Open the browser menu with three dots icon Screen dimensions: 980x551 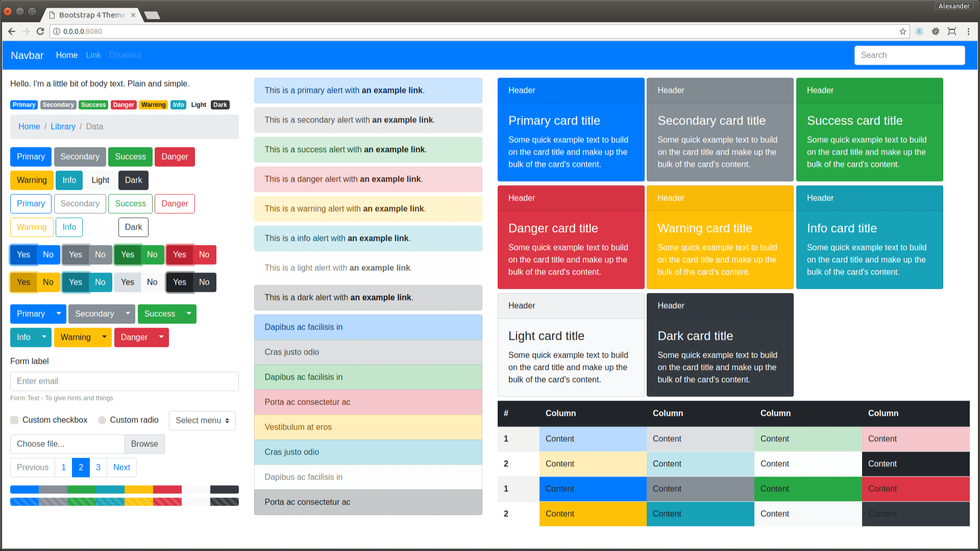pos(969,31)
